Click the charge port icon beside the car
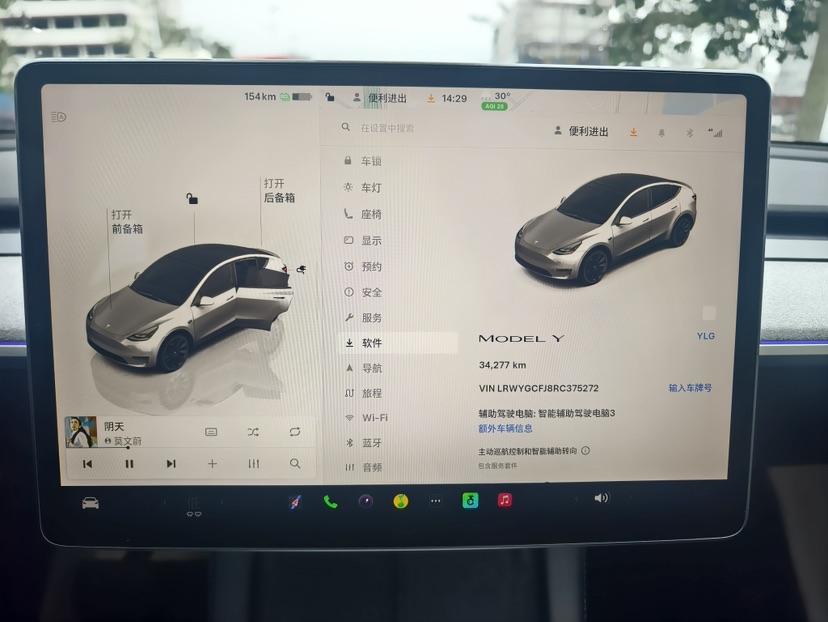Screen dimensions: 828x622 pyautogui.click(x=301, y=270)
